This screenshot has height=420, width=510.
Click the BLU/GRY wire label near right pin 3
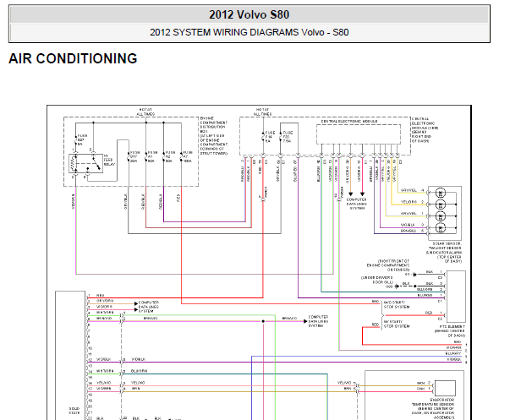click(453, 353)
